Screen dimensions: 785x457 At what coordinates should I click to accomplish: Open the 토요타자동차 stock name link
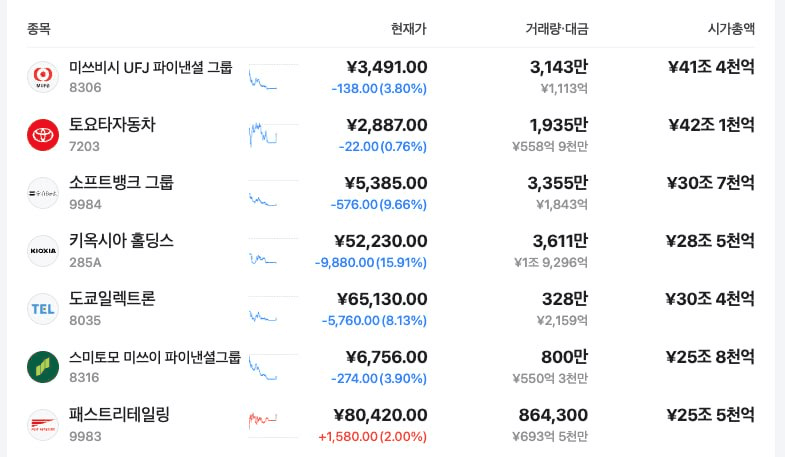[112, 125]
